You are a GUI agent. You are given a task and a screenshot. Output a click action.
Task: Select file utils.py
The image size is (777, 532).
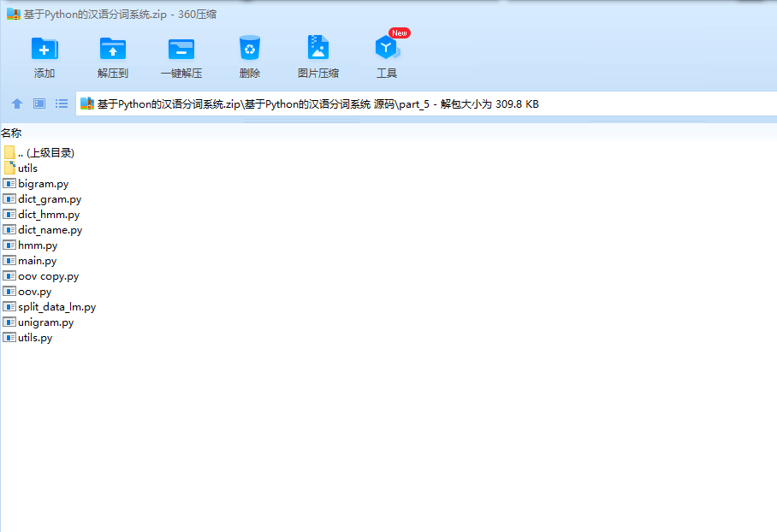click(27, 337)
